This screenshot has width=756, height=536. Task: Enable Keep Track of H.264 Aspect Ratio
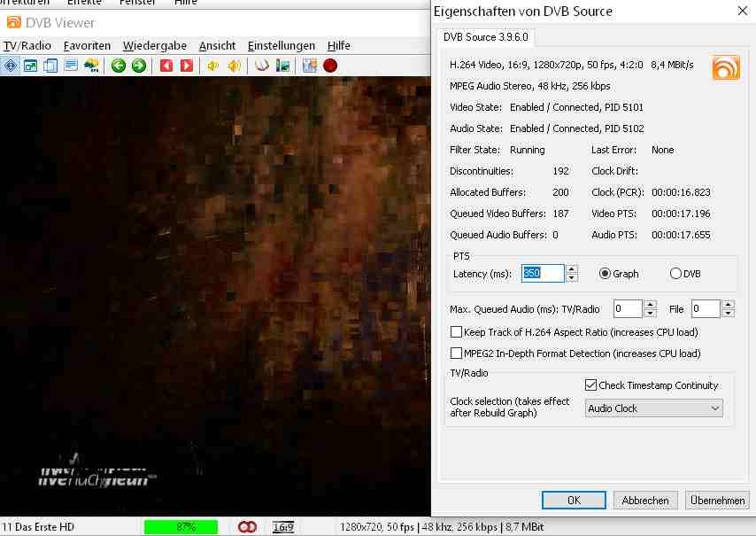pyautogui.click(x=457, y=332)
